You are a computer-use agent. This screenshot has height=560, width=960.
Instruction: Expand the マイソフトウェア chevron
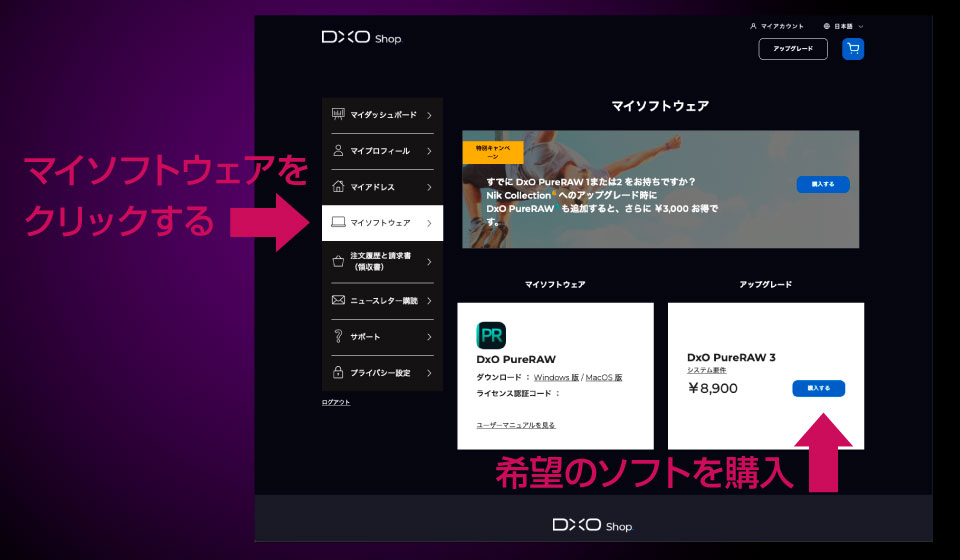[429, 223]
